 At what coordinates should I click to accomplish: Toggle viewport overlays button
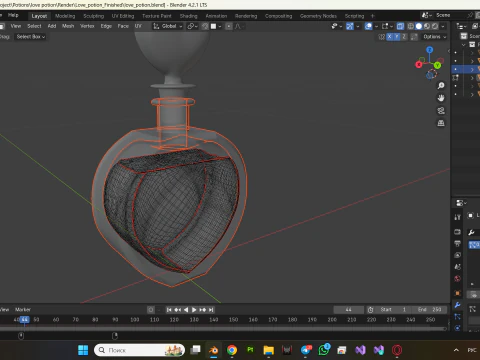click(x=368, y=26)
